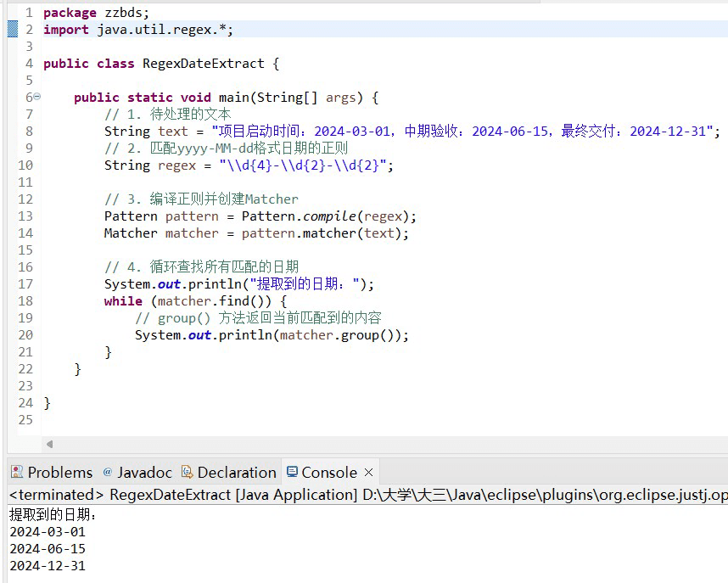
Task: Click the marker on line 2 ruler
Action: coord(13,29)
